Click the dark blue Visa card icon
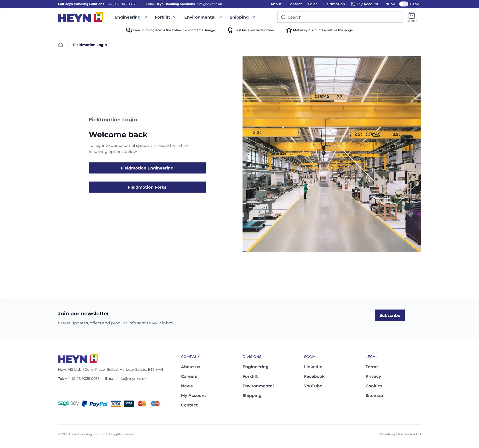The height and width of the screenshot is (448, 479). pyautogui.click(x=129, y=404)
